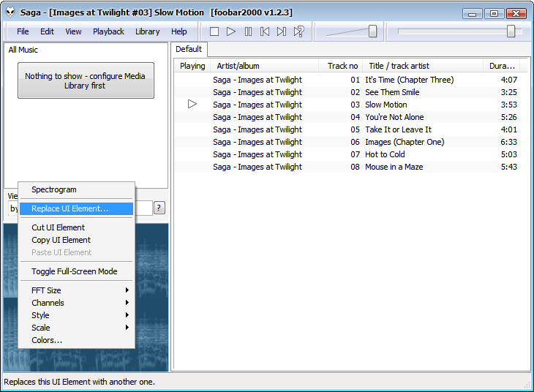This screenshot has height=392, width=534.
Task: Select track You're Not Alone
Action: click(347, 117)
